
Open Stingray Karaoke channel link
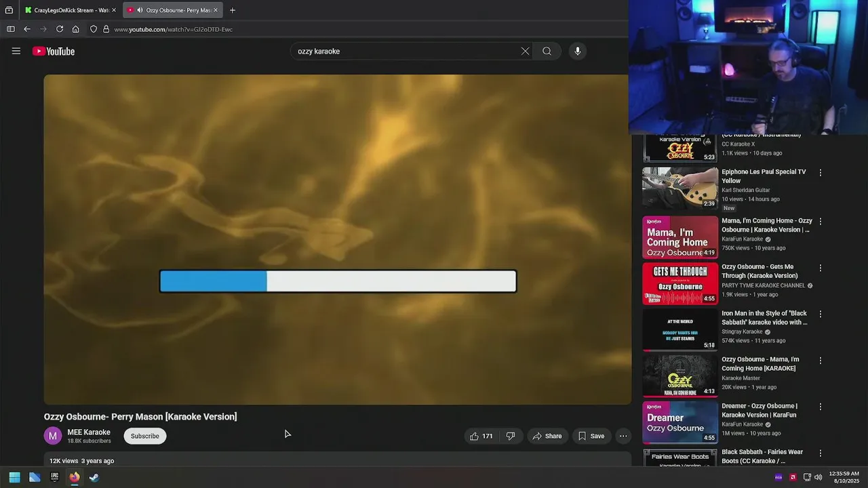[x=742, y=331]
